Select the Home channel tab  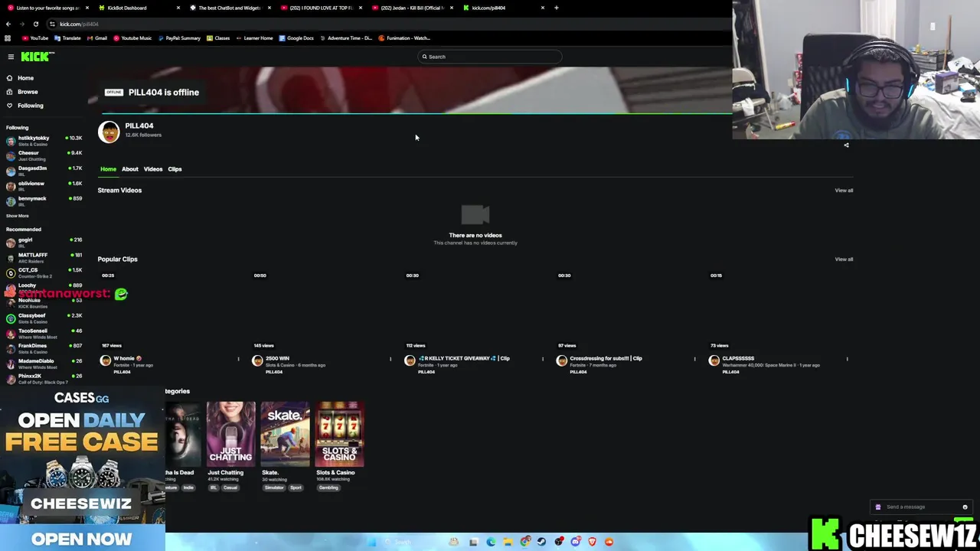coord(108,169)
